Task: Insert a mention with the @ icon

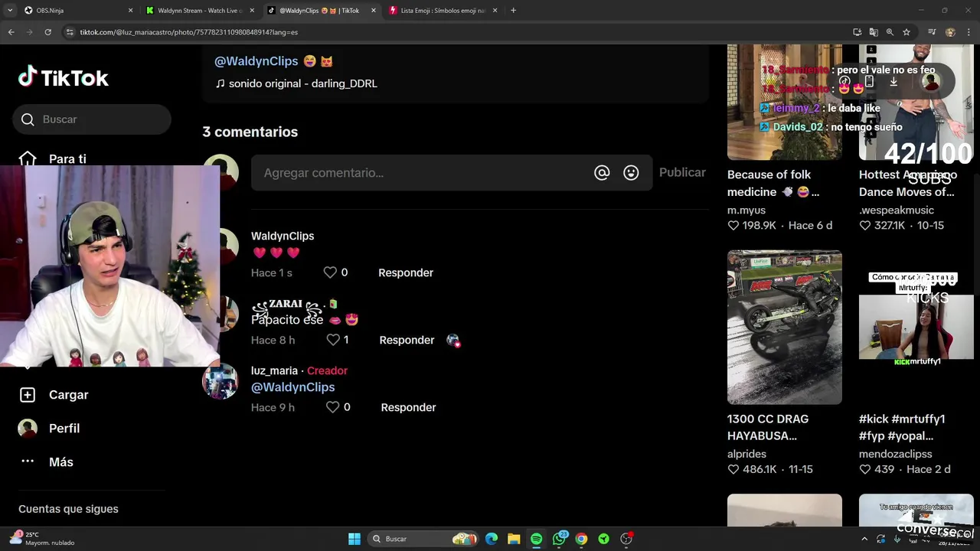Action: tap(602, 173)
